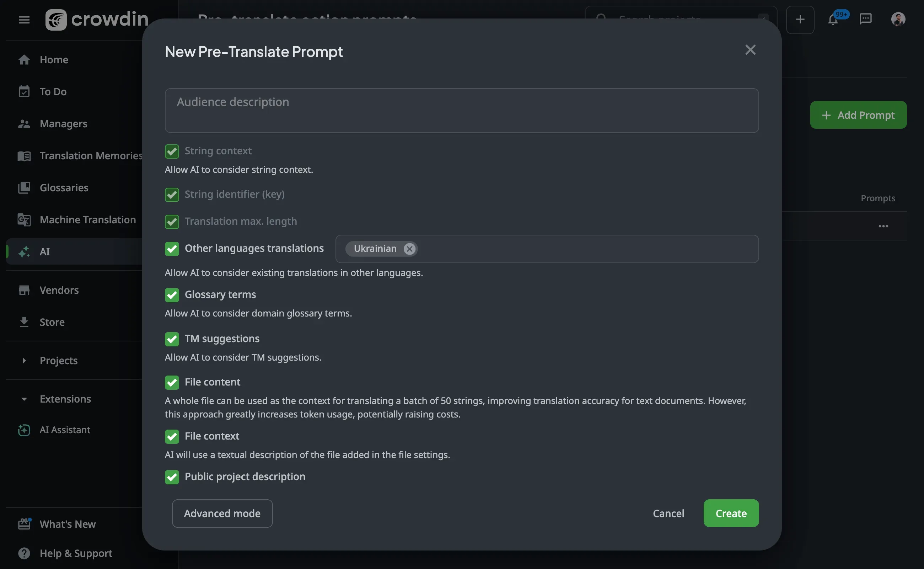The height and width of the screenshot is (569, 924).
Task: Open the messages chat icon
Action: (865, 19)
